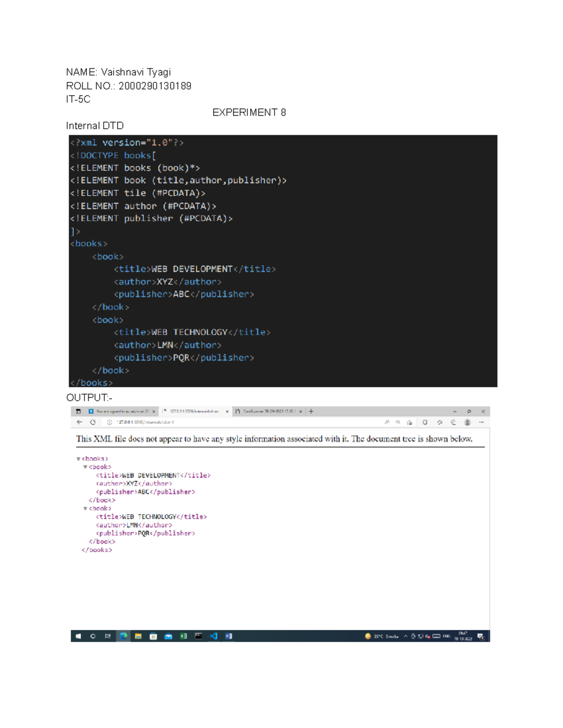The width and height of the screenshot is (563, 728).
Task: Open the browser Settings and more menu
Action: tap(481, 422)
